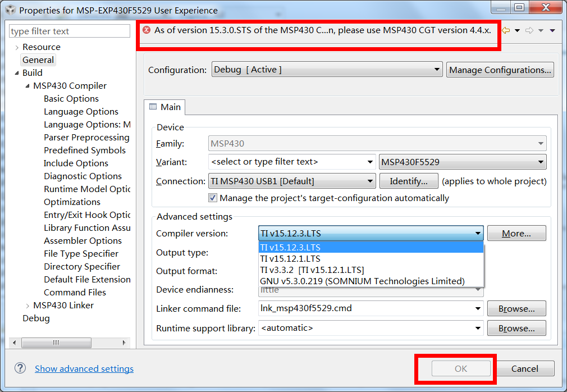Select Assembler Options tree item

pos(83,241)
